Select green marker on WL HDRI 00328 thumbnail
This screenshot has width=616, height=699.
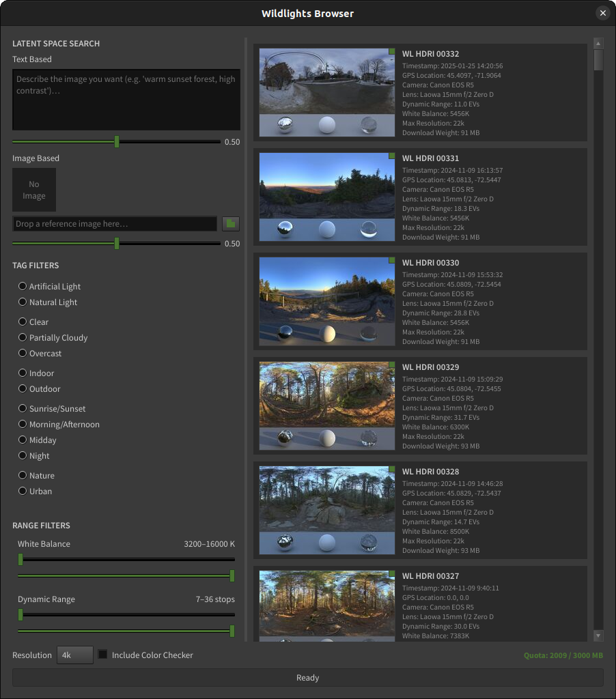[x=391, y=470]
